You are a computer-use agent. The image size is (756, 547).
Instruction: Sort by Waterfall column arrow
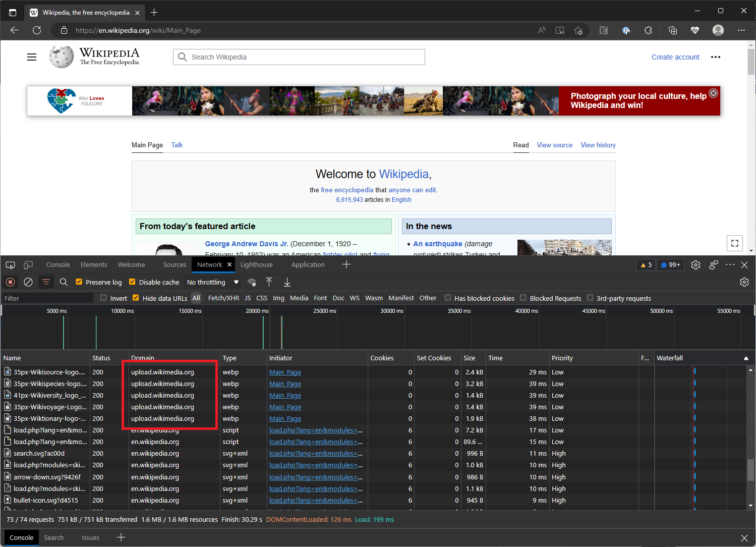746,358
